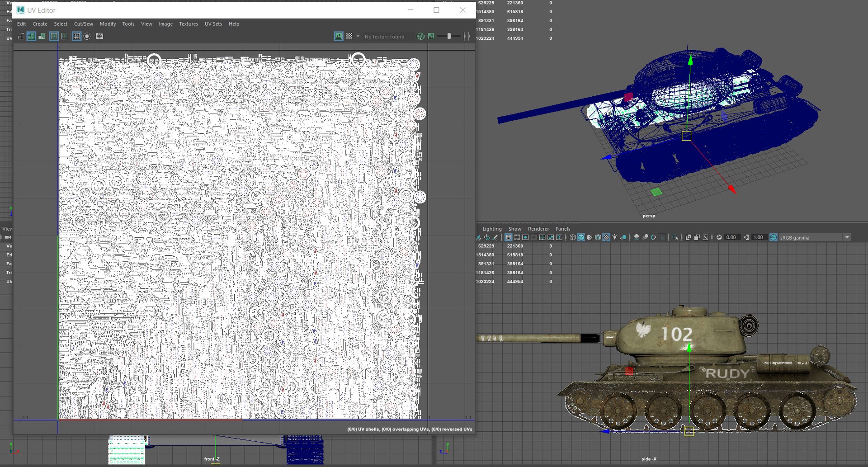Toggle screen space ambient occlusion icon

636,237
